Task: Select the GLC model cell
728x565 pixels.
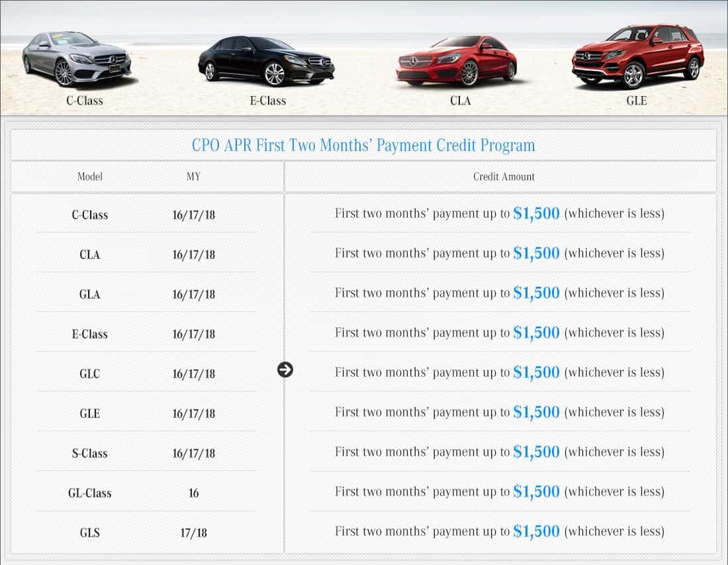Action: [x=89, y=374]
